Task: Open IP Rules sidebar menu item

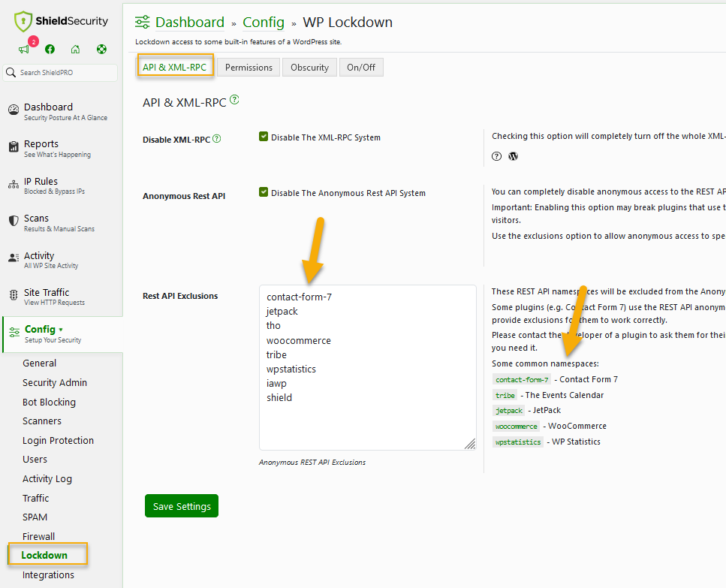Action: tap(61, 185)
